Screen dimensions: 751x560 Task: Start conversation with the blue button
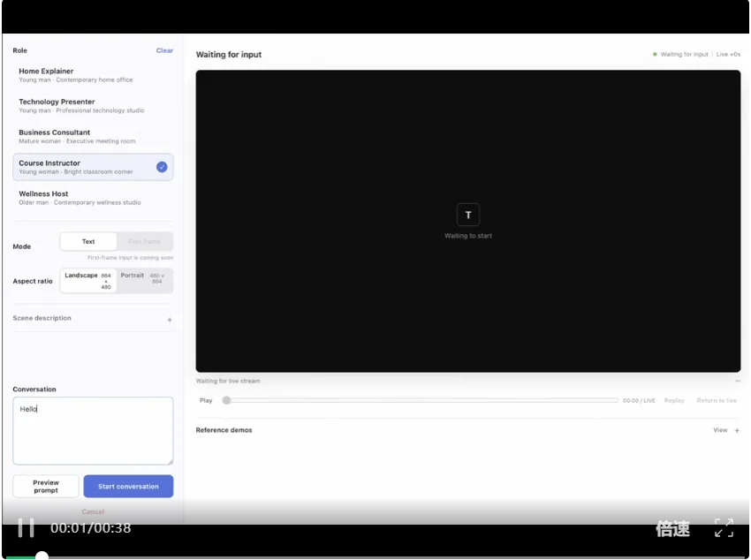click(128, 487)
